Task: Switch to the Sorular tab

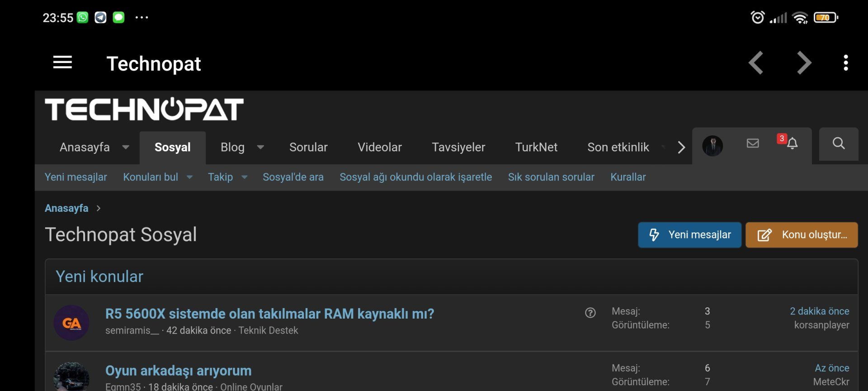Action: click(308, 147)
